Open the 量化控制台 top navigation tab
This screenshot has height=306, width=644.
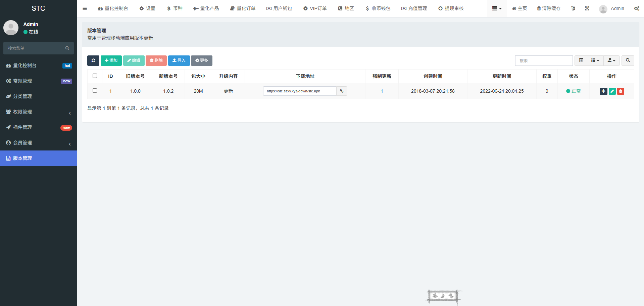pos(113,8)
